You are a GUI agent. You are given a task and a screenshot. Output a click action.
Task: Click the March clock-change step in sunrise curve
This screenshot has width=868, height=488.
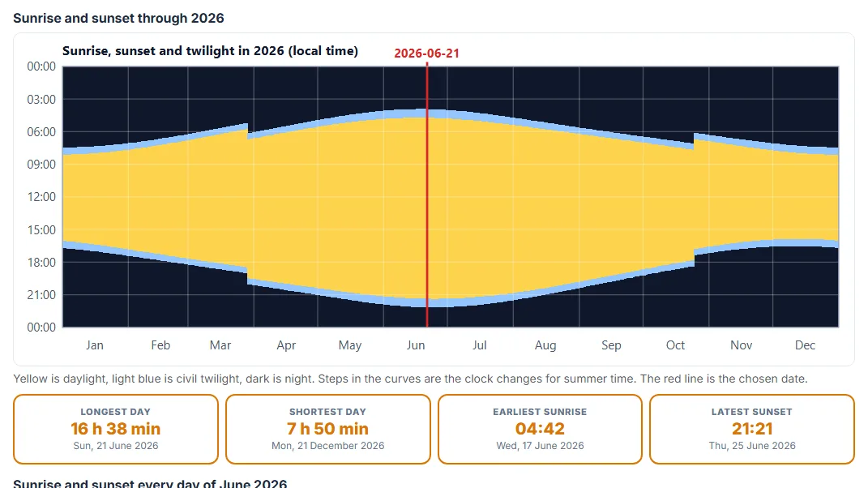click(247, 131)
